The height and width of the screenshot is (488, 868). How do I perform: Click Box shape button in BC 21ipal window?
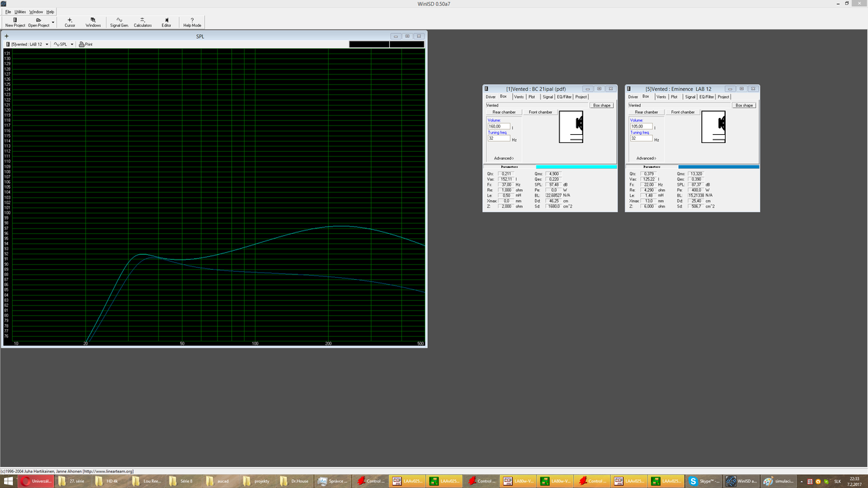(601, 105)
